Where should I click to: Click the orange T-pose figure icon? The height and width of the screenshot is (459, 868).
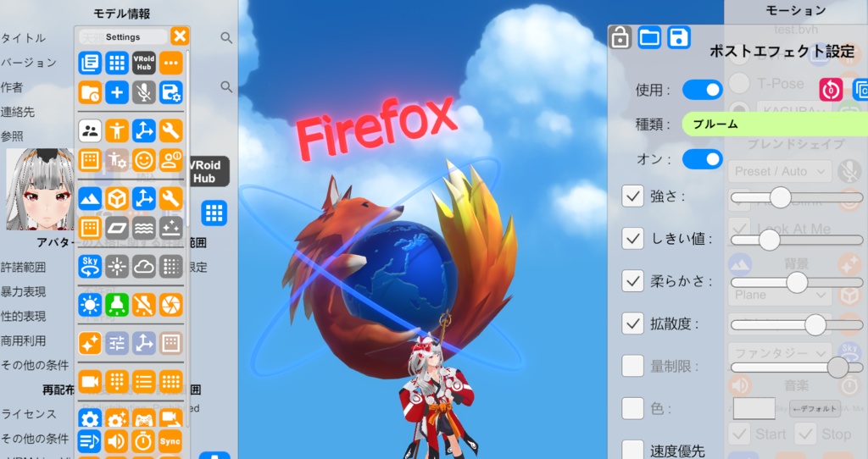pos(117,131)
